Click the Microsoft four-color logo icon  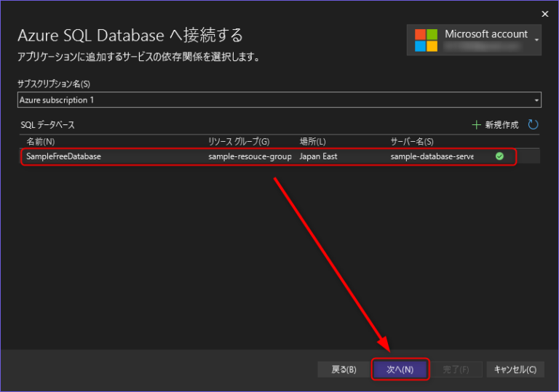pos(427,41)
